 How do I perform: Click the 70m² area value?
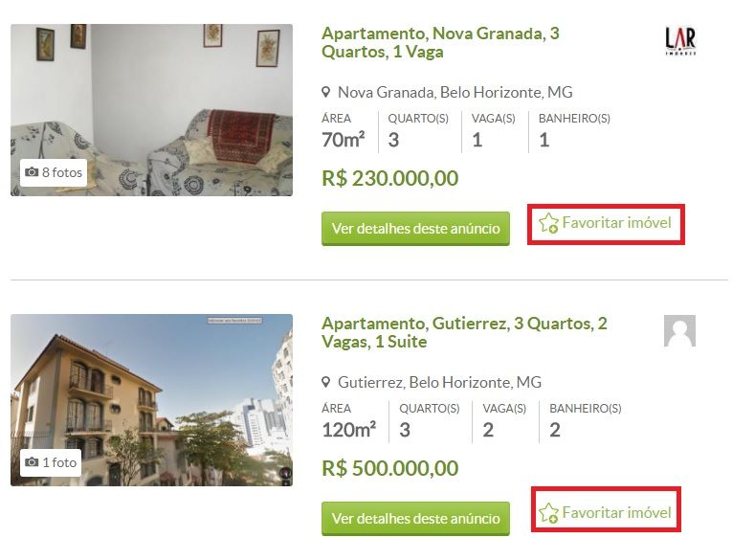point(344,140)
